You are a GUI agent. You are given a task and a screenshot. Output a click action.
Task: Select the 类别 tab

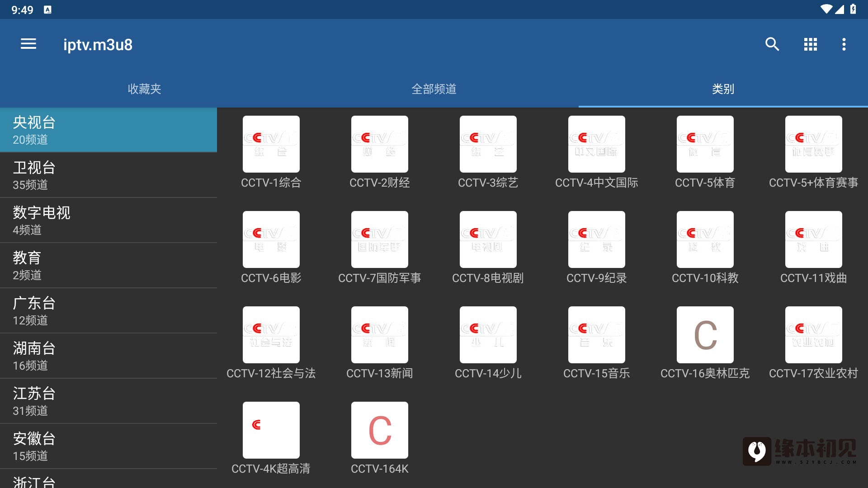pos(723,89)
